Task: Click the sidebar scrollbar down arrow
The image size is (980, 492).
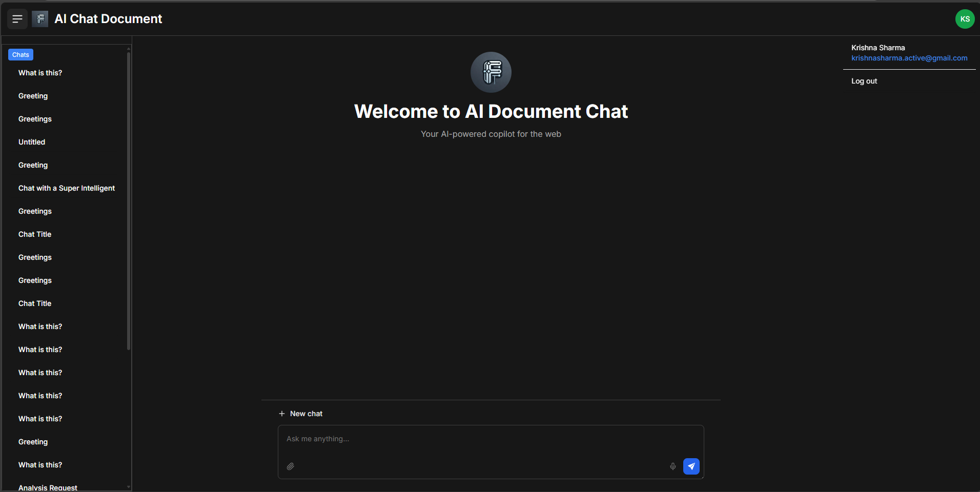Action: coord(129,487)
